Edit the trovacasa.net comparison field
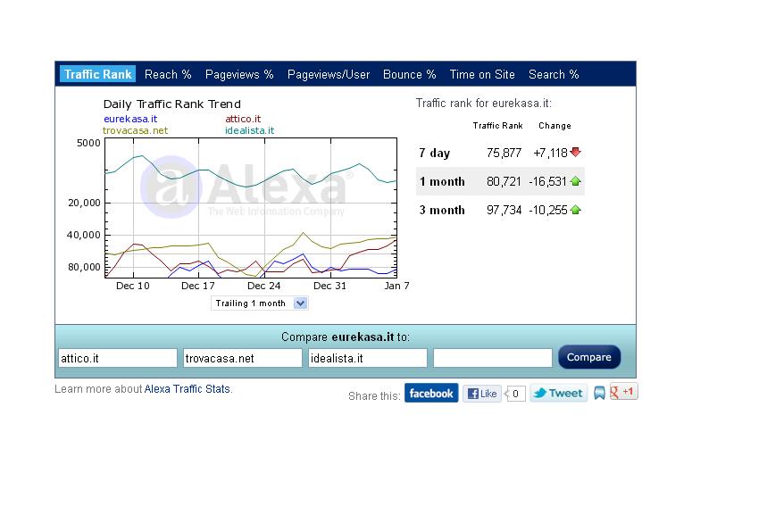The height and width of the screenshot is (532, 767). (243, 358)
